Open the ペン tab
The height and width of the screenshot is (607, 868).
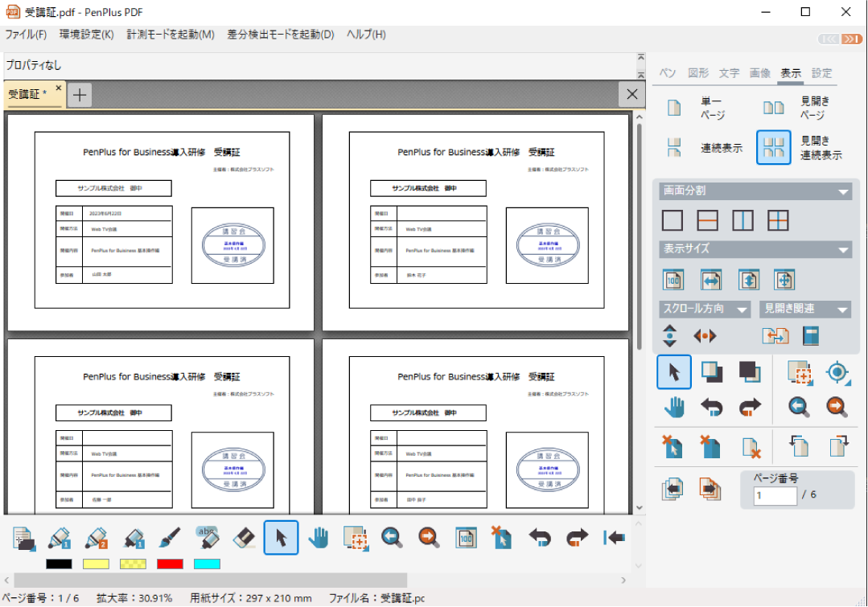pyautogui.click(x=667, y=73)
